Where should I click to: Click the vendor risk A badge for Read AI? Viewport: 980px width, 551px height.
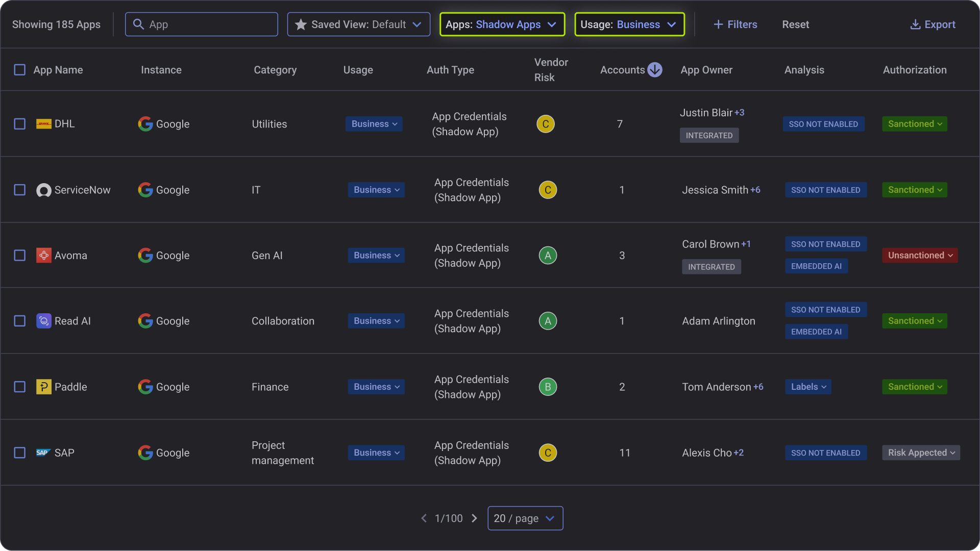(x=548, y=321)
